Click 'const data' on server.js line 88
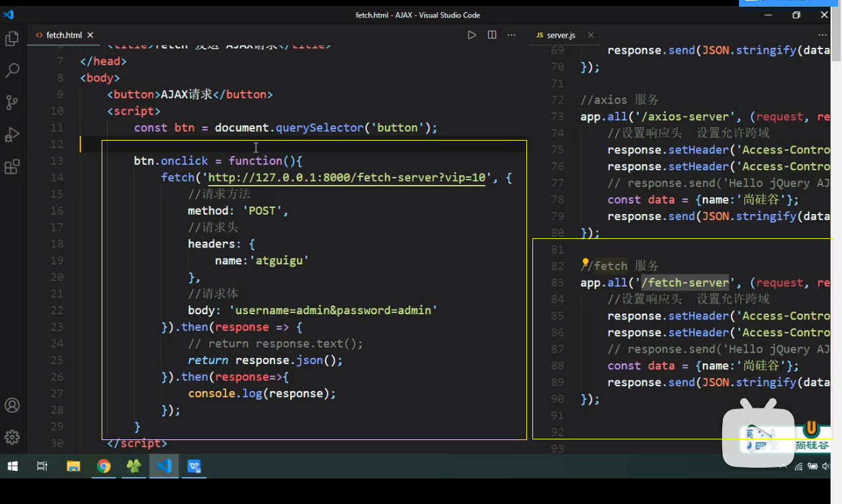The image size is (842, 504). click(x=641, y=365)
